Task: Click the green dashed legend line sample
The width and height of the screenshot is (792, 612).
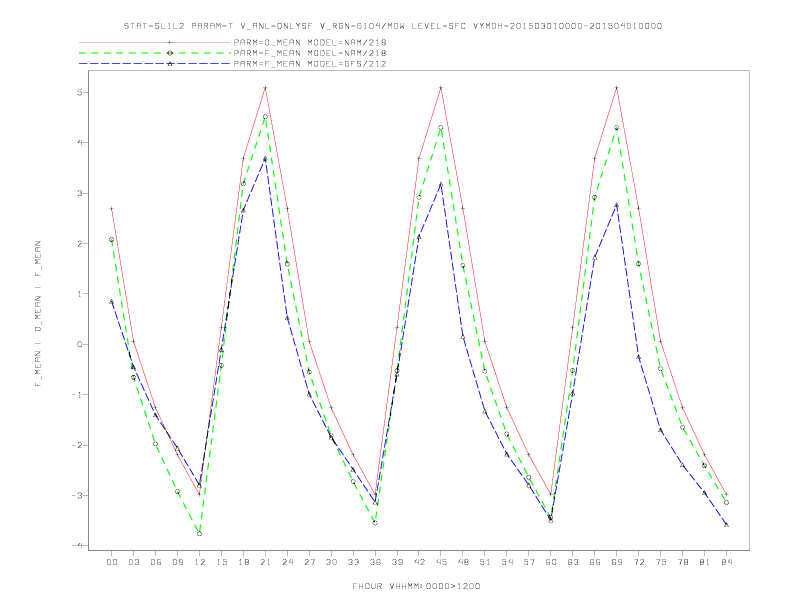Action: [155, 53]
